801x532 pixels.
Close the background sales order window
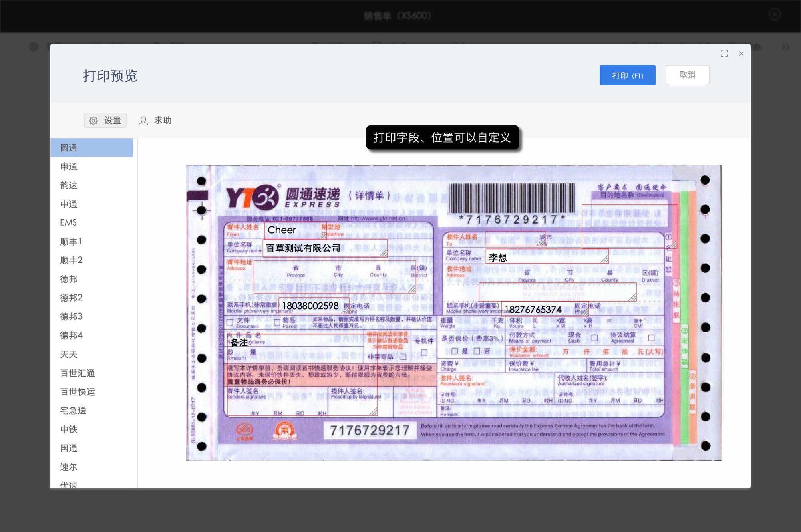point(775,15)
